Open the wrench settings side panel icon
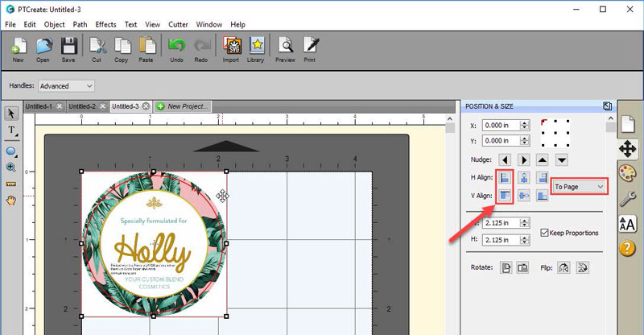Screen dimensions: 644x335 point(628,199)
